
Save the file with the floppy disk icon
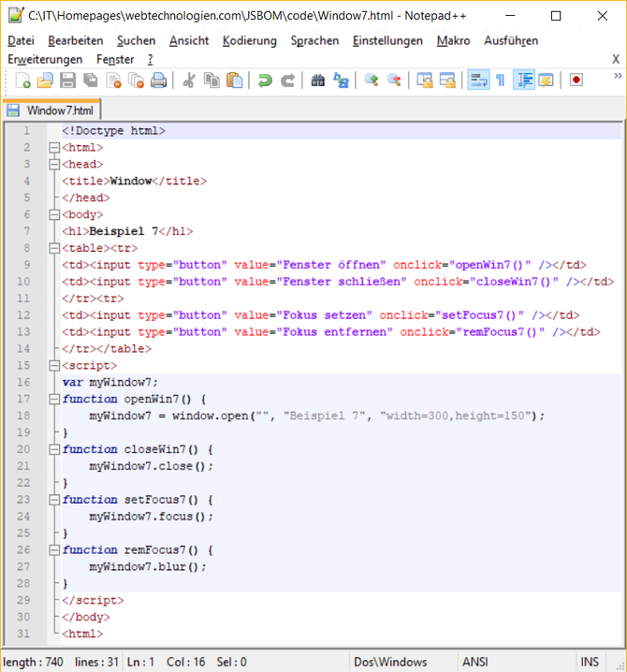[67, 80]
